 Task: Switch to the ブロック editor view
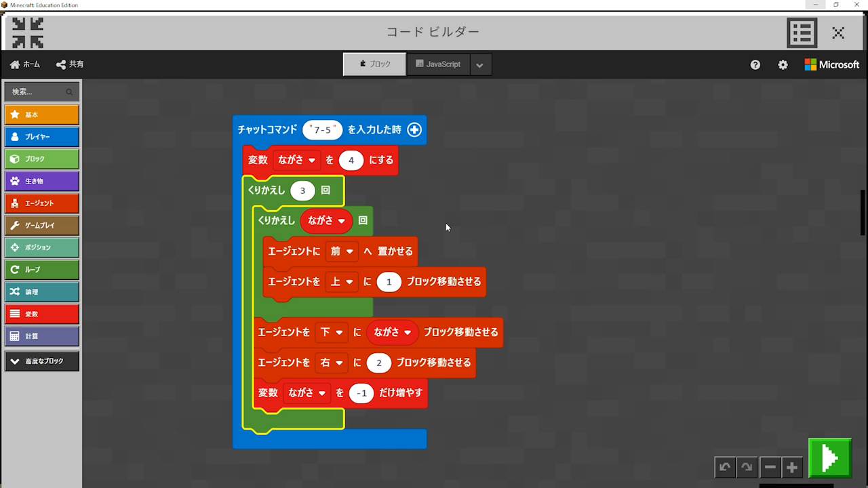(x=374, y=64)
